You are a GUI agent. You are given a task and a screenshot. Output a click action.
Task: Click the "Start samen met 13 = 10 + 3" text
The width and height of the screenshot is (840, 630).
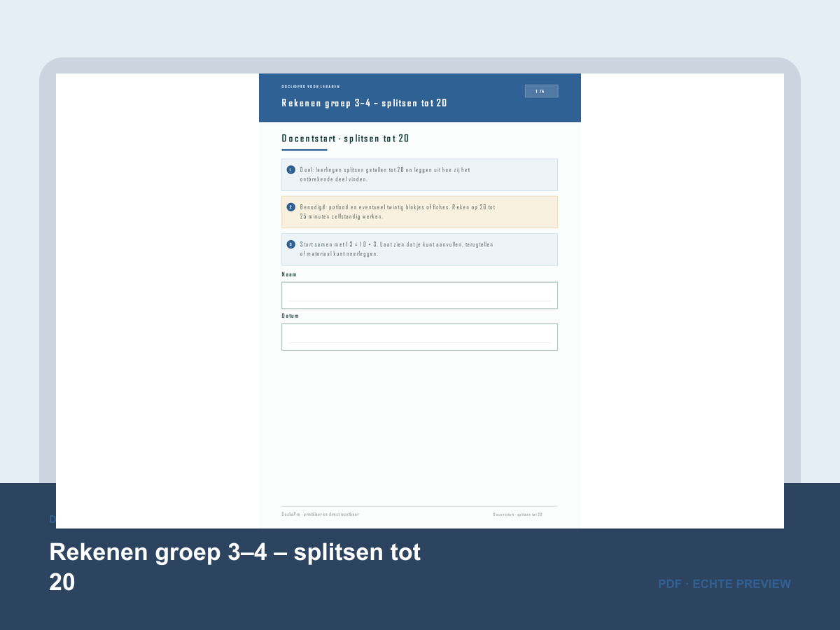pos(396,249)
